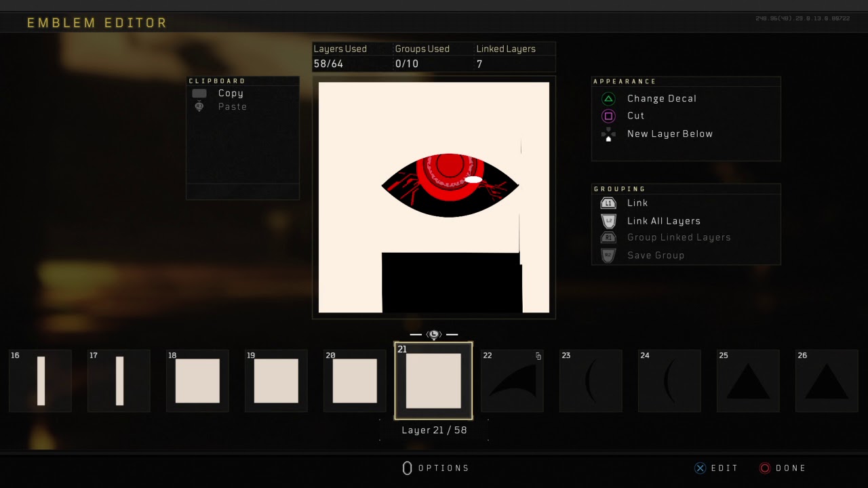The image size is (868, 488).
Task: Select layer 26 triangle thumbnail
Action: pos(827,381)
